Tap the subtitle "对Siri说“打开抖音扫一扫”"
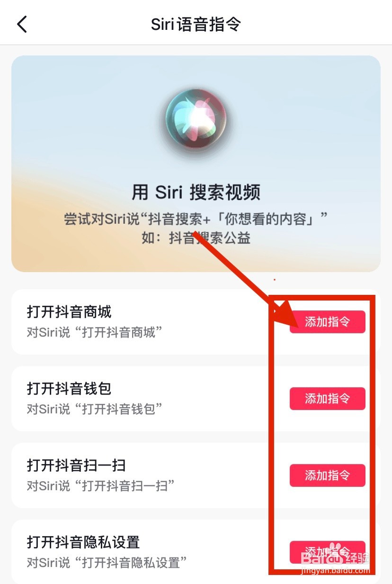392x584 pixels. tap(101, 486)
